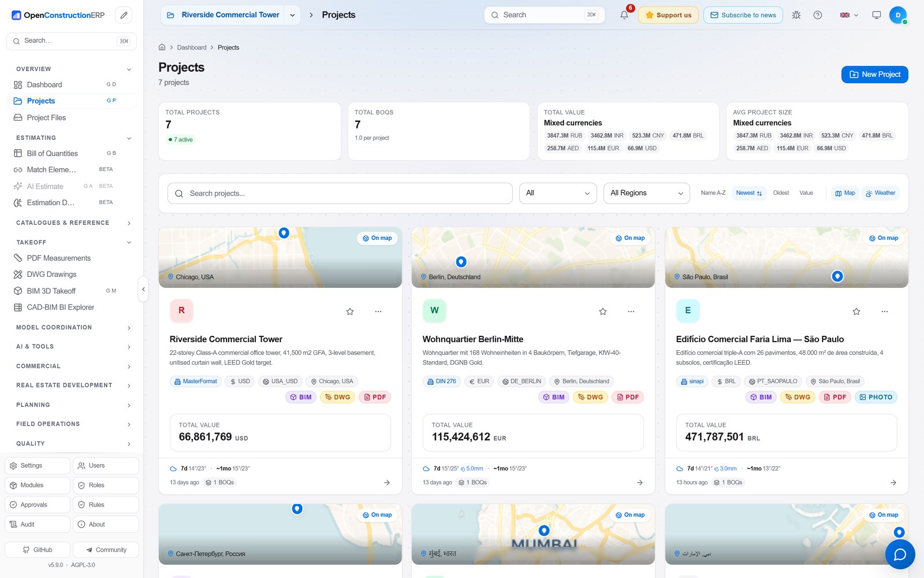Viewport: 924px width, 578px height.
Task: Open Bill of Quantities
Action: click(x=72, y=153)
